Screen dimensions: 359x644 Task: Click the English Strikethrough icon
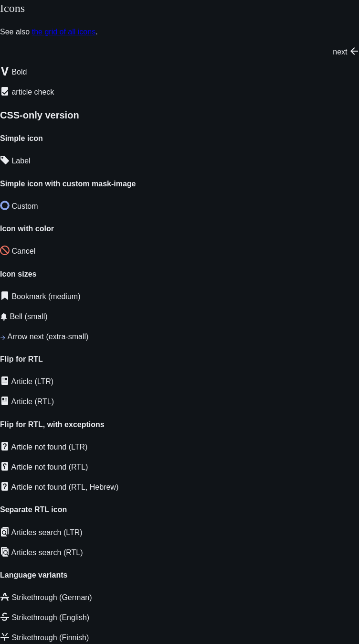[5, 617]
